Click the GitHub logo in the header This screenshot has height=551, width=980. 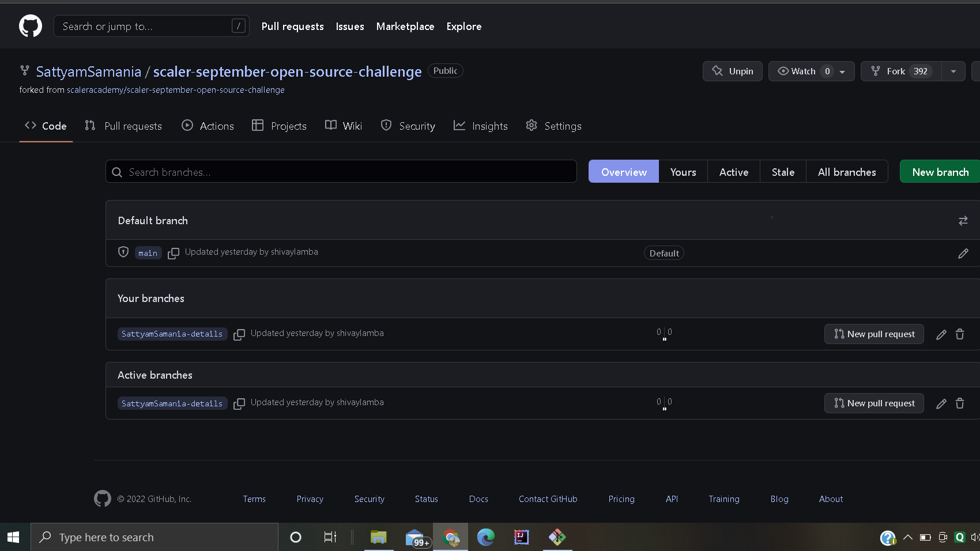coord(30,26)
